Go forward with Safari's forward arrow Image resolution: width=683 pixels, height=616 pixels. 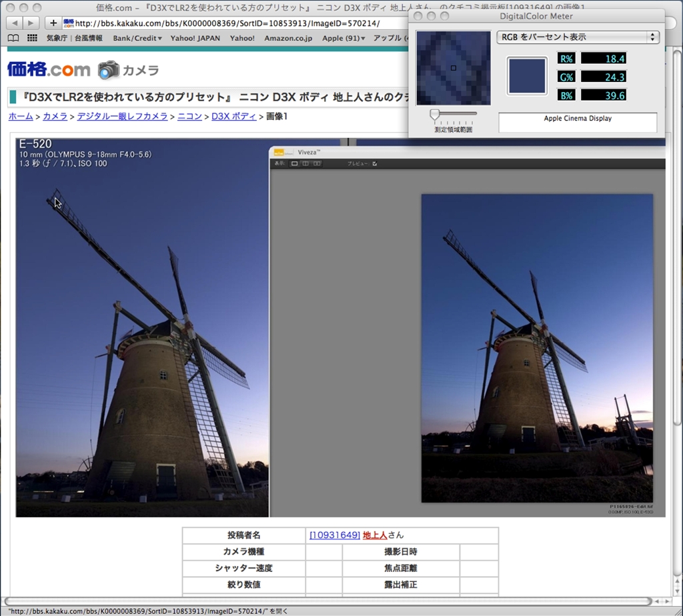pos(31,23)
